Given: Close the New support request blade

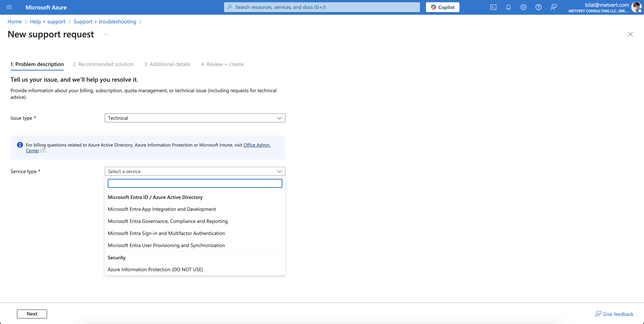Looking at the screenshot, I should [630, 34].
